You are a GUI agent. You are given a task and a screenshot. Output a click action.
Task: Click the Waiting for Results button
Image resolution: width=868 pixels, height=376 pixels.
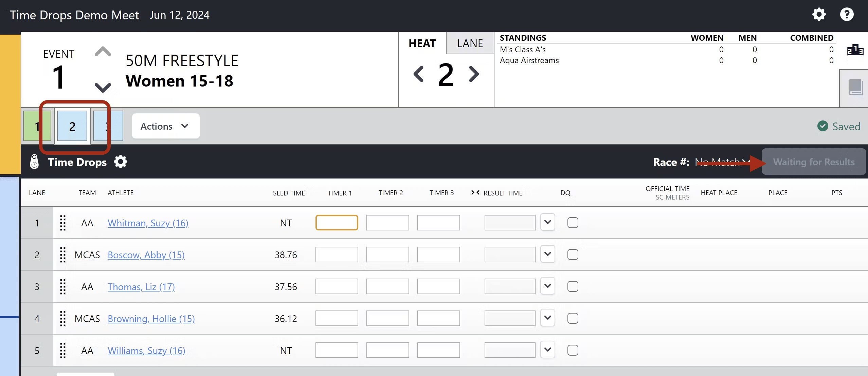point(814,162)
